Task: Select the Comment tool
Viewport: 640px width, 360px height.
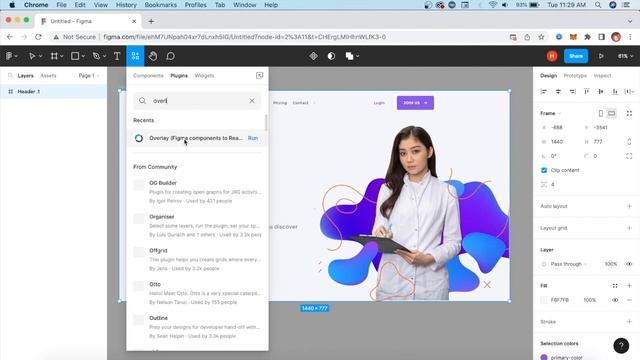Action: [171, 56]
